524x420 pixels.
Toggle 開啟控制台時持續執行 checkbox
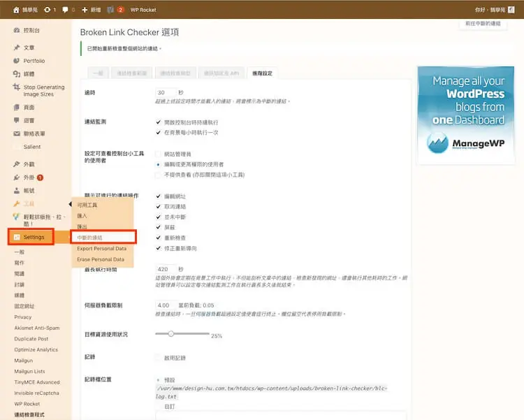[159, 122]
